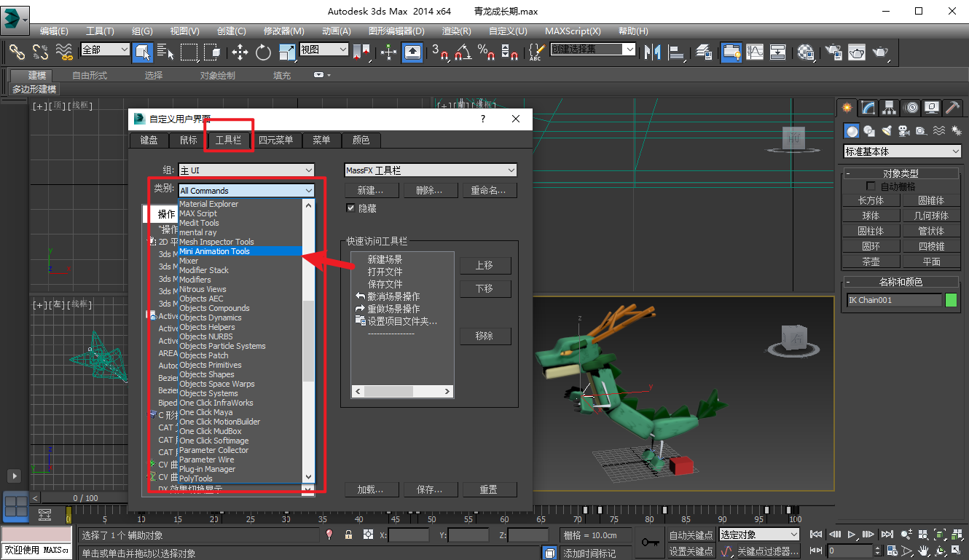969x560 pixels.
Task: Toggle the 自动关键点 auto key button
Action: pyautogui.click(x=691, y=535)
